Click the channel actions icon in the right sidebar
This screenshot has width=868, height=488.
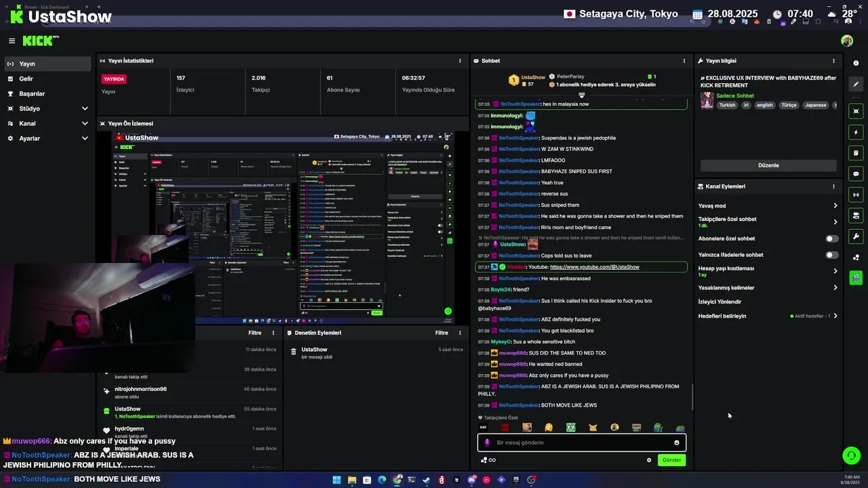coord(856,216)
